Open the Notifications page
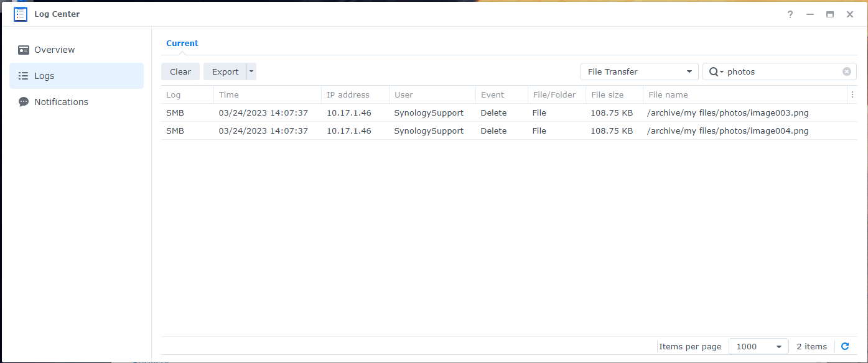Viewport: 868px width, 363px height. click(61, 102)
